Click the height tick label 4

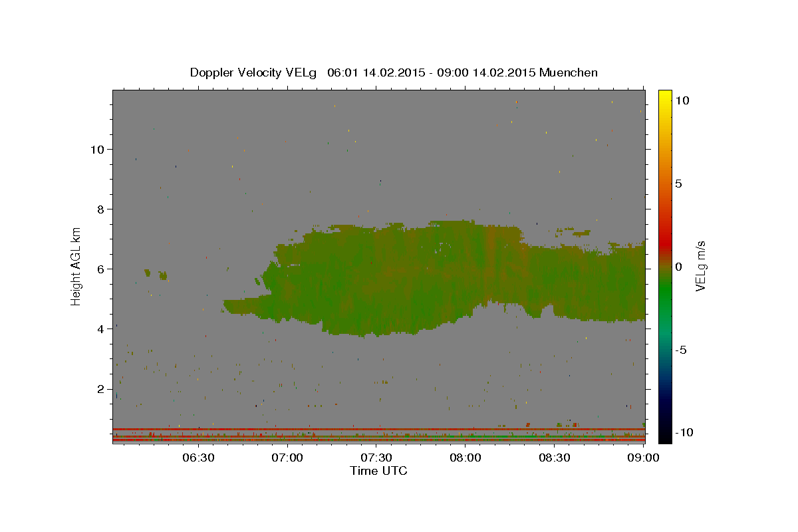(100, 329)
